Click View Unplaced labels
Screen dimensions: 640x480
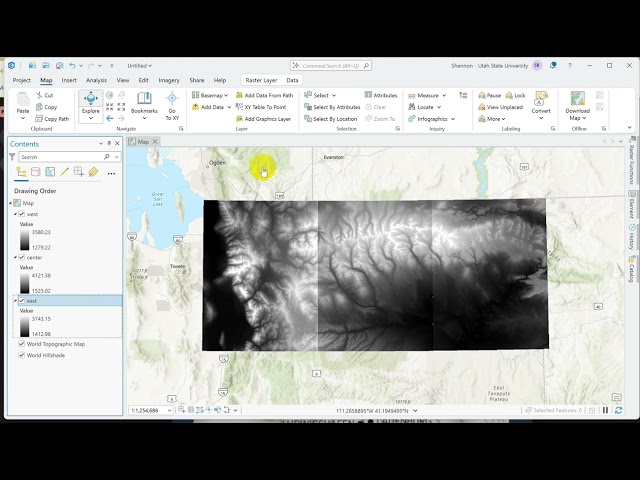pyautogui.click(x=500, y=107)
